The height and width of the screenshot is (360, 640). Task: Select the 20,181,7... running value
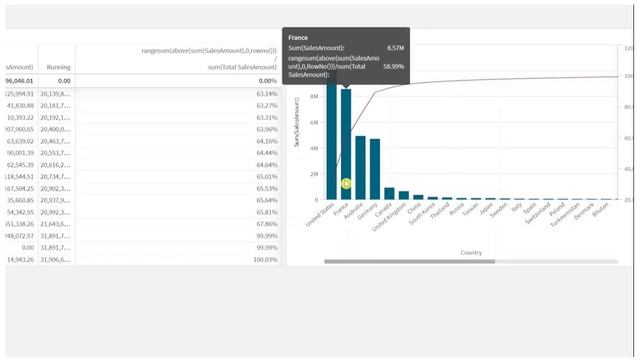pyautogui.click(x=56, y=106)
